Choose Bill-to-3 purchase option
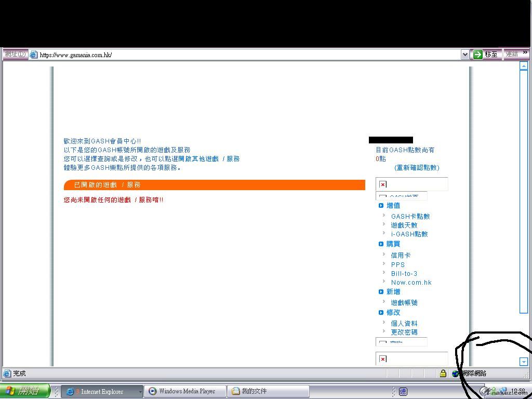The width and height of the screenshot is (532, 399). [x=404, y=273]
